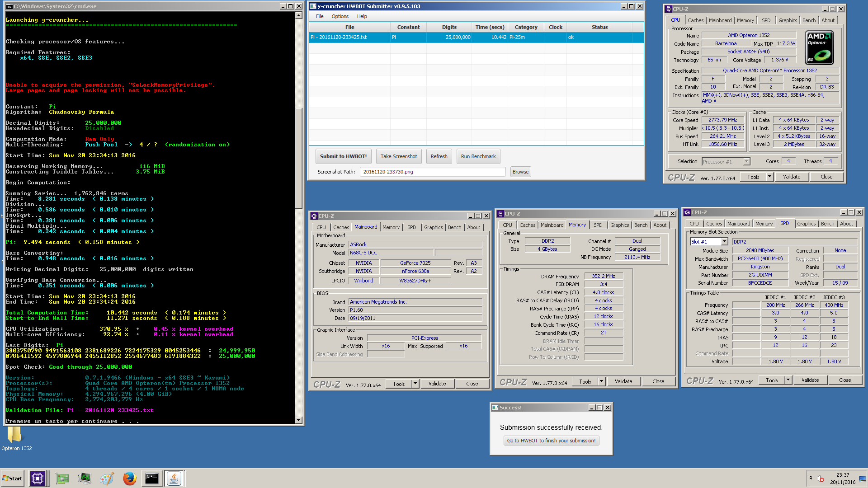Open CPU-Z from the taskbar
The width and height of the screenshot is (868, 488).
(x=37, y=479)
